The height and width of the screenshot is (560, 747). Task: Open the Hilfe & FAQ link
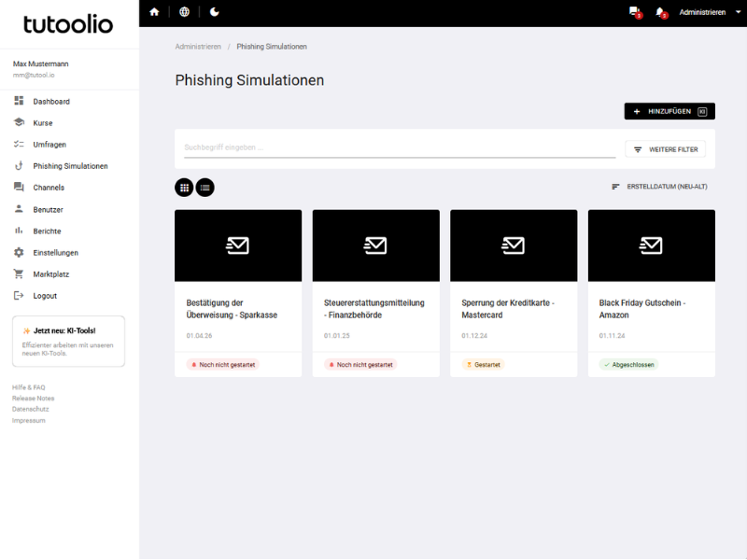[29, 387]
